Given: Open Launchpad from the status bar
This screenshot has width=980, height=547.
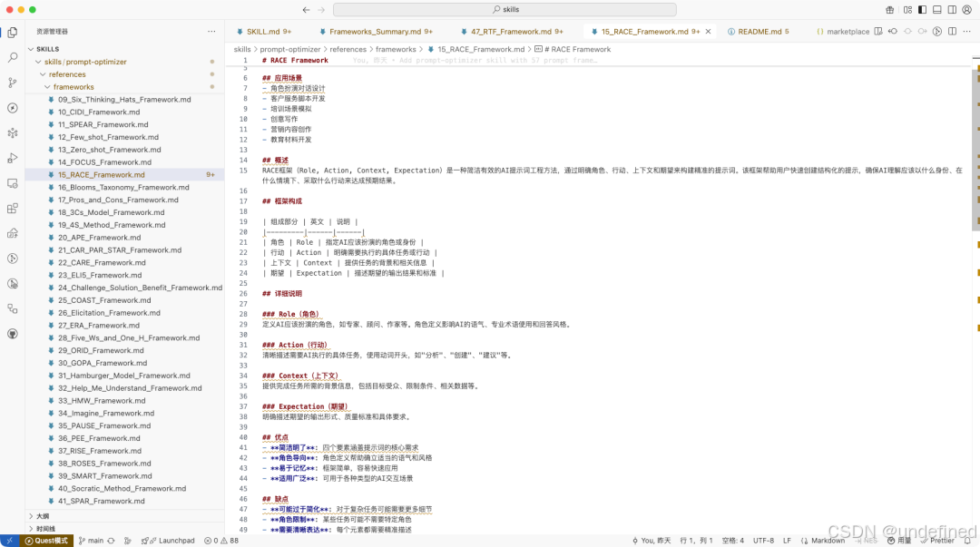Looking at the screenshot, I should tap(169, 541).
